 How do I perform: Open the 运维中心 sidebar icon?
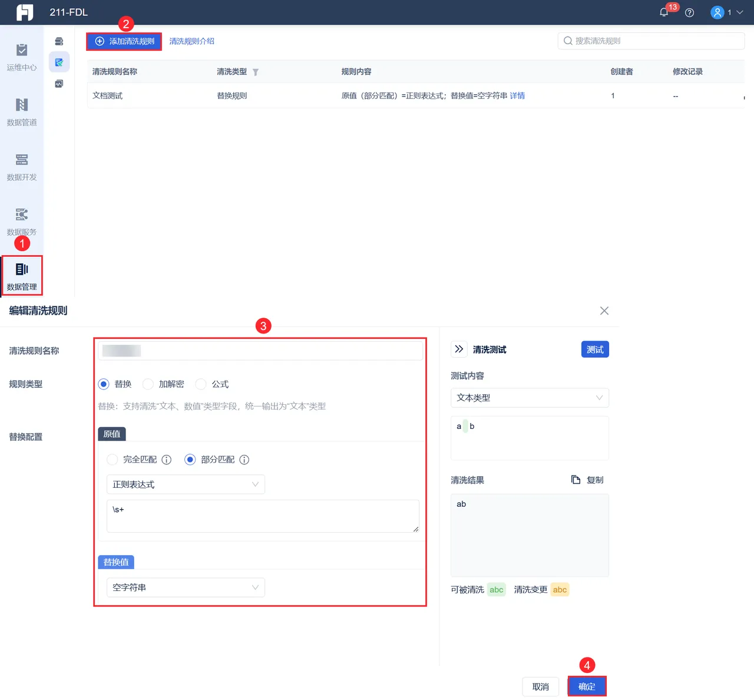[22, 57]
